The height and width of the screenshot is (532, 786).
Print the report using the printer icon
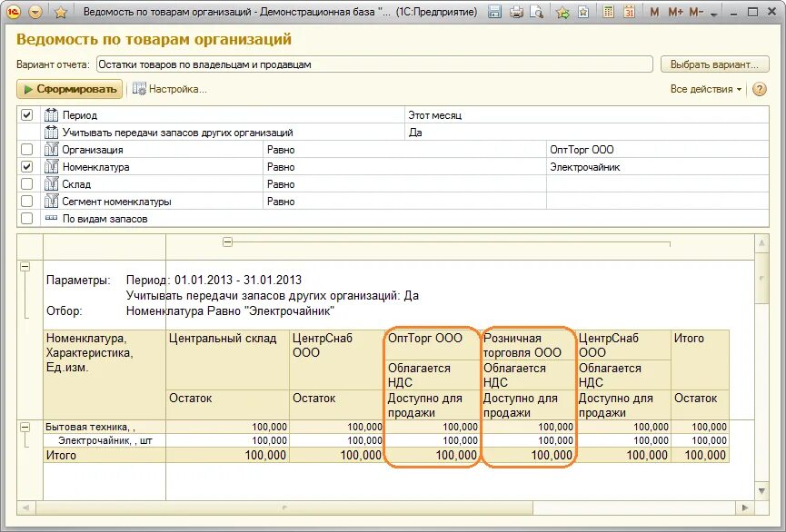point(516,12)
